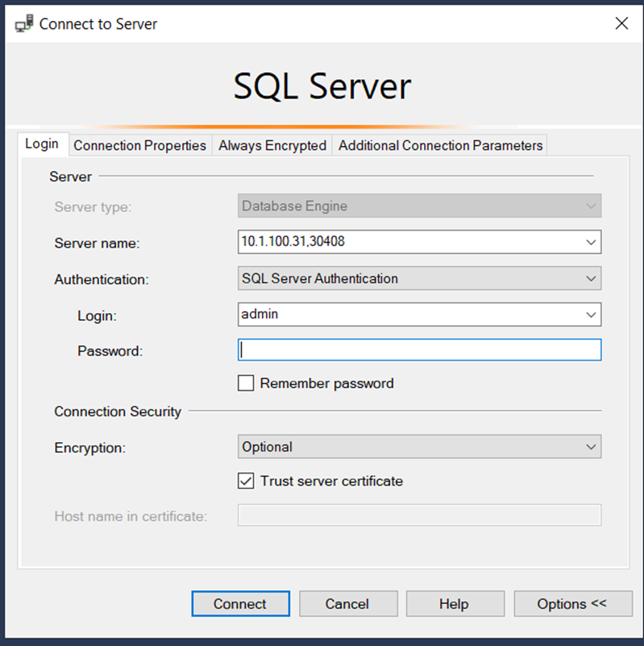
Task: Click the disabled Server type dropdown
Action: click(x=419, y=206)
